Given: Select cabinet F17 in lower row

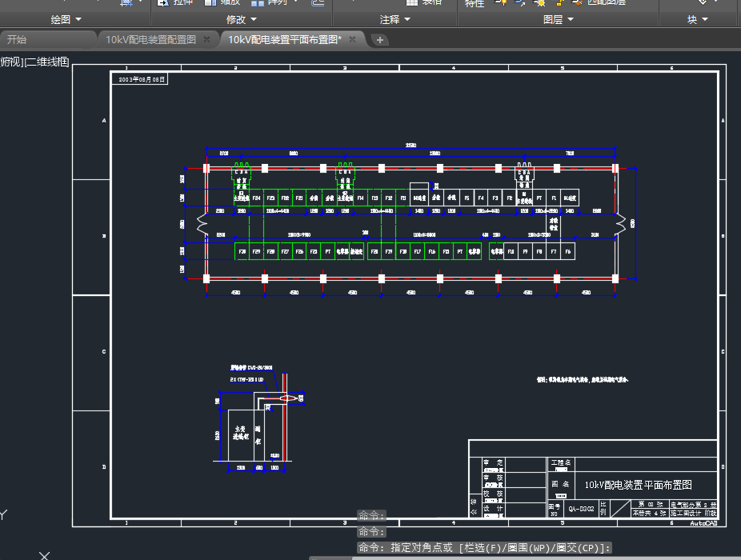Looking at the screenshot, I should 417,251.
